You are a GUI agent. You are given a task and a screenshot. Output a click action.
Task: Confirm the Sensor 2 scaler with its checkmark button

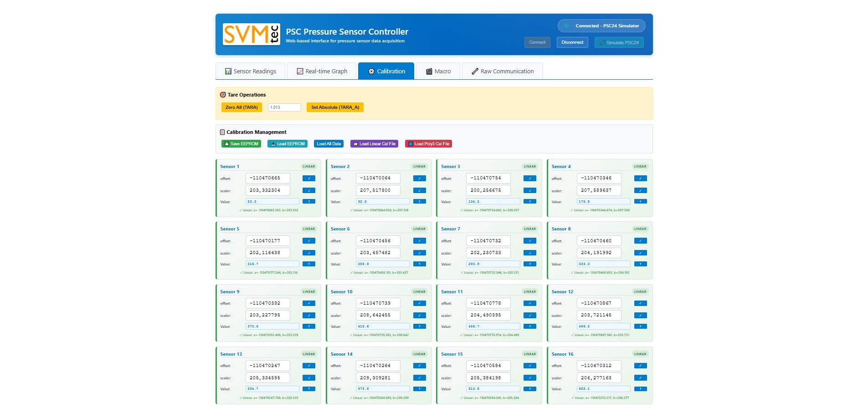[x=419, y=190]
